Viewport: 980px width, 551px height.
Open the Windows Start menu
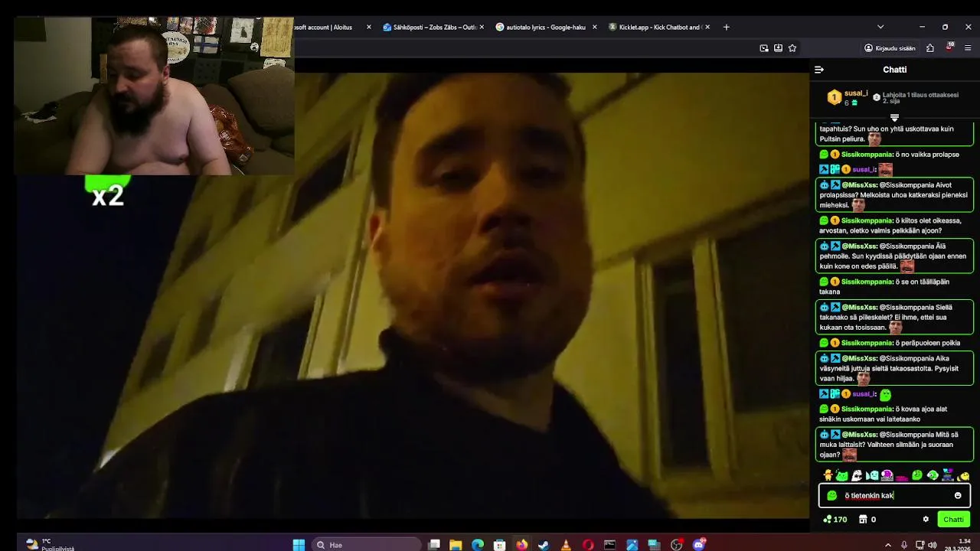(299, 545)
